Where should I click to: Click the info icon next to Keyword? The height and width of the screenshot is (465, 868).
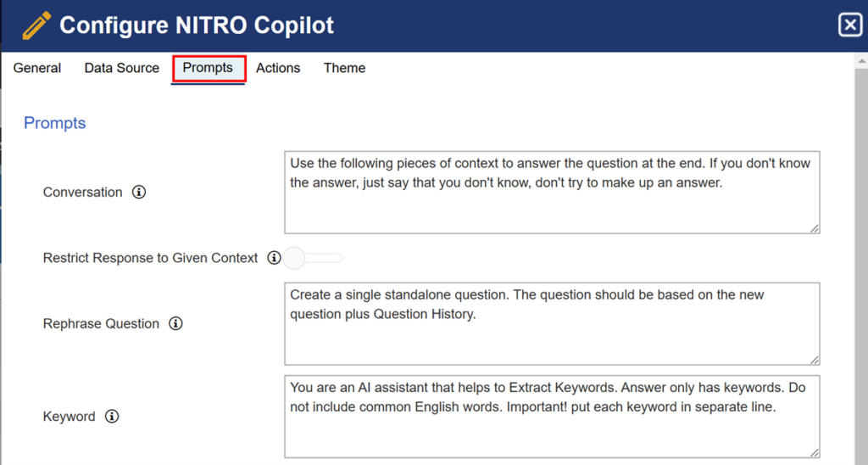click(112, 417)
